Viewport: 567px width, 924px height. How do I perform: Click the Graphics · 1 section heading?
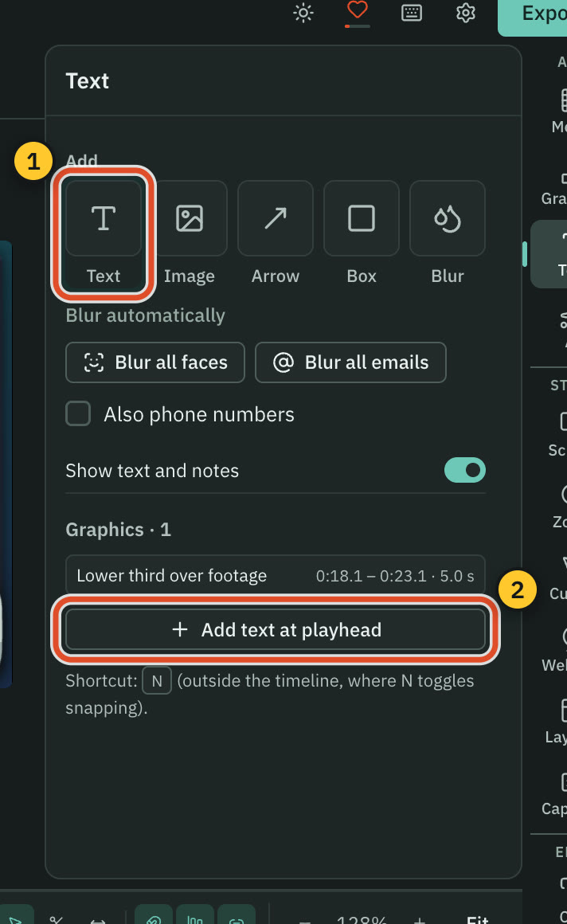119,529
